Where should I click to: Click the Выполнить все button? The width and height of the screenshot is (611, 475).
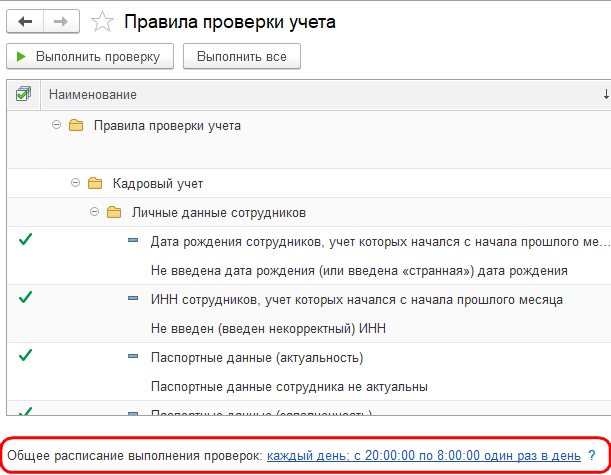(242, 57)
